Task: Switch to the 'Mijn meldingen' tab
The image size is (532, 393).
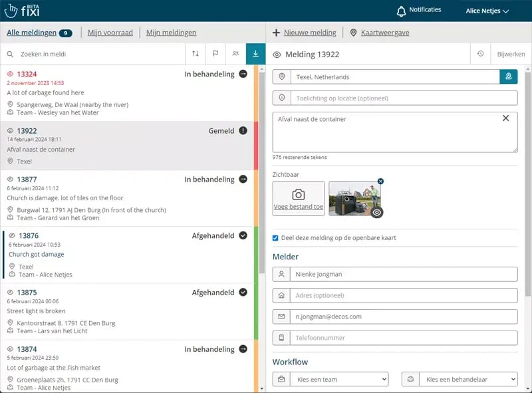Action: [171, 33]
